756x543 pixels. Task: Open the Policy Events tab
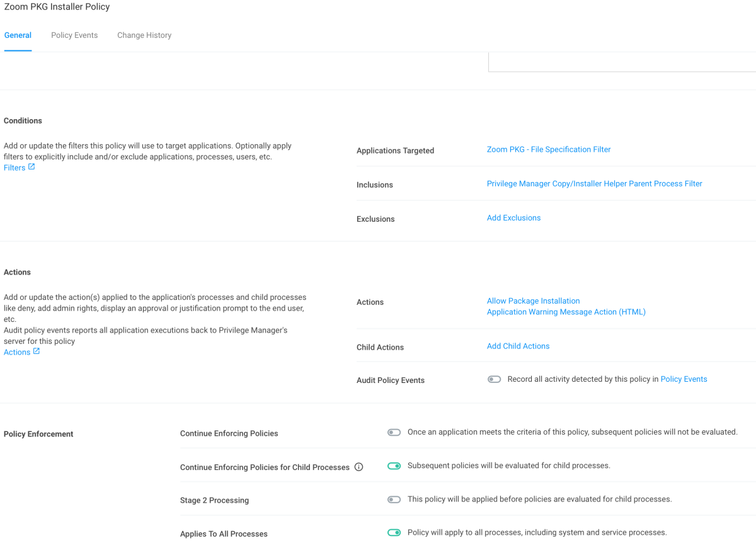(74, 35)
